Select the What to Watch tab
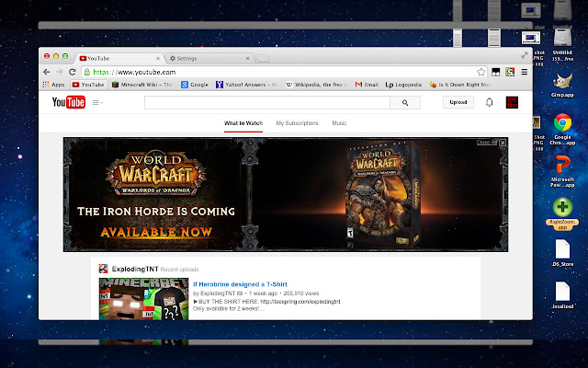Viewport: 588px width, 368px height. [x=243, y=123]
